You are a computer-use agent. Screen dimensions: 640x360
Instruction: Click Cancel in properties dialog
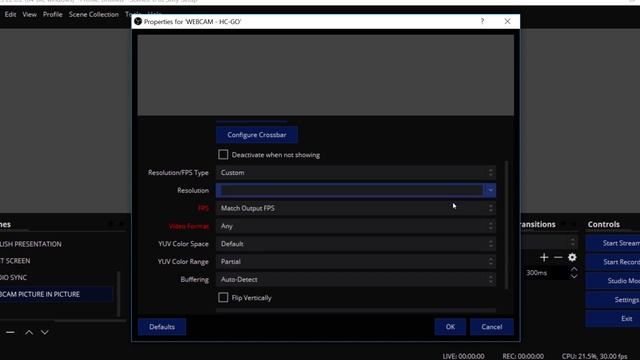pyautogui.click(x=491, y=327)
